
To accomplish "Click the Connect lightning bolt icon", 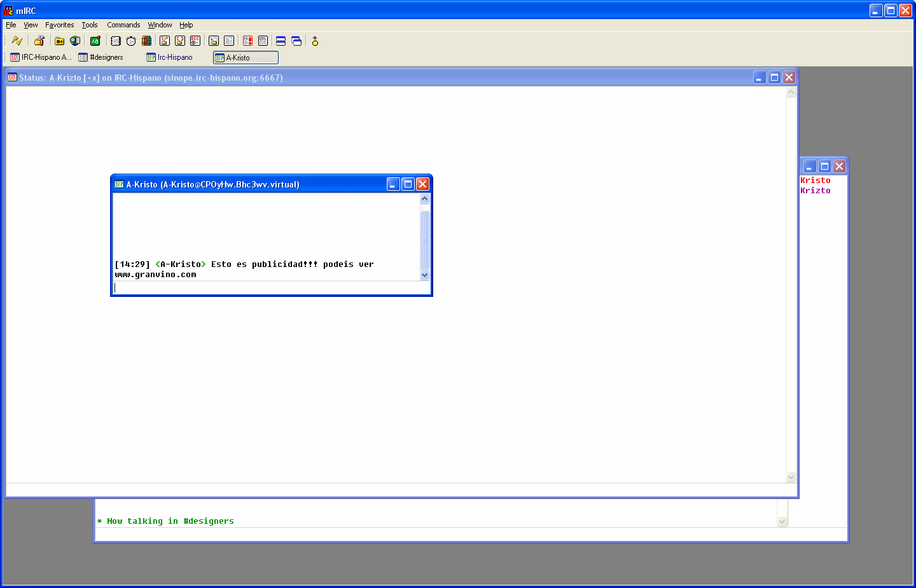I will (x=17, y=41).
